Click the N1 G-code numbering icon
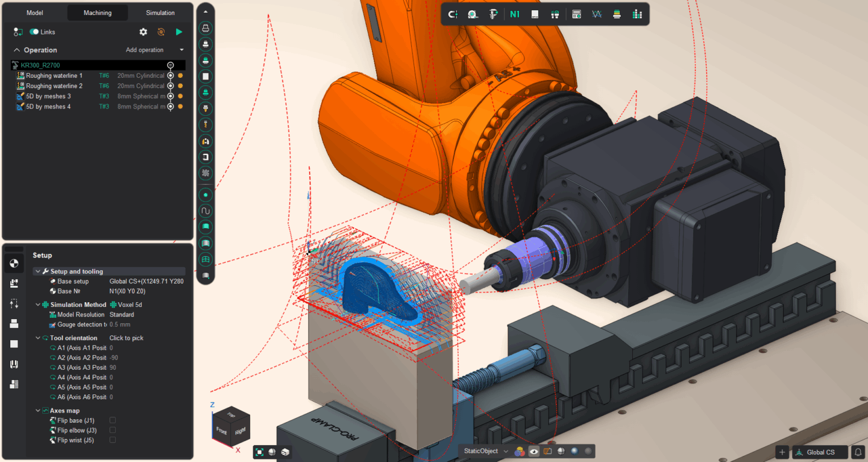Image resolution: width=868 pixels, height=462 pixels. point(515,13)
